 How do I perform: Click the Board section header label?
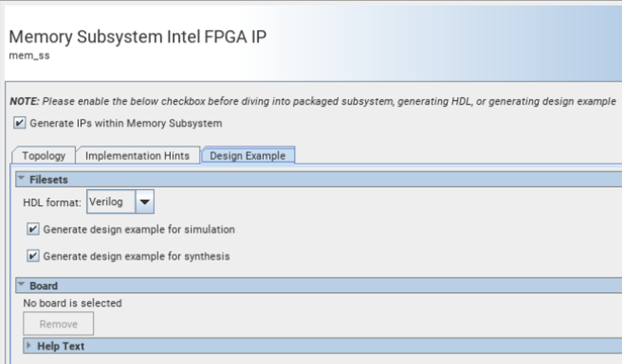[x=44, y=286]
